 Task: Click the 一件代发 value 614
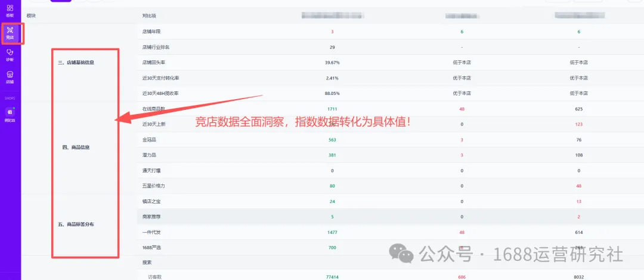[578, 232]
